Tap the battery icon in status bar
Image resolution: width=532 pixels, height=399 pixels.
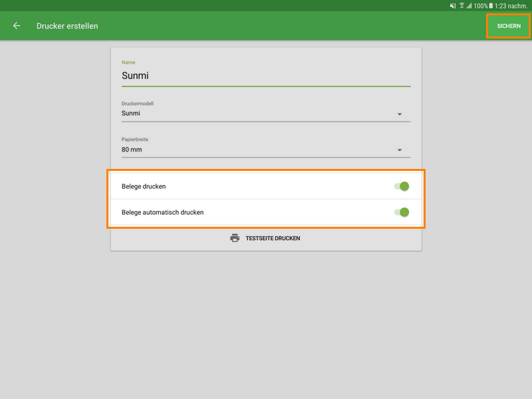491,6
